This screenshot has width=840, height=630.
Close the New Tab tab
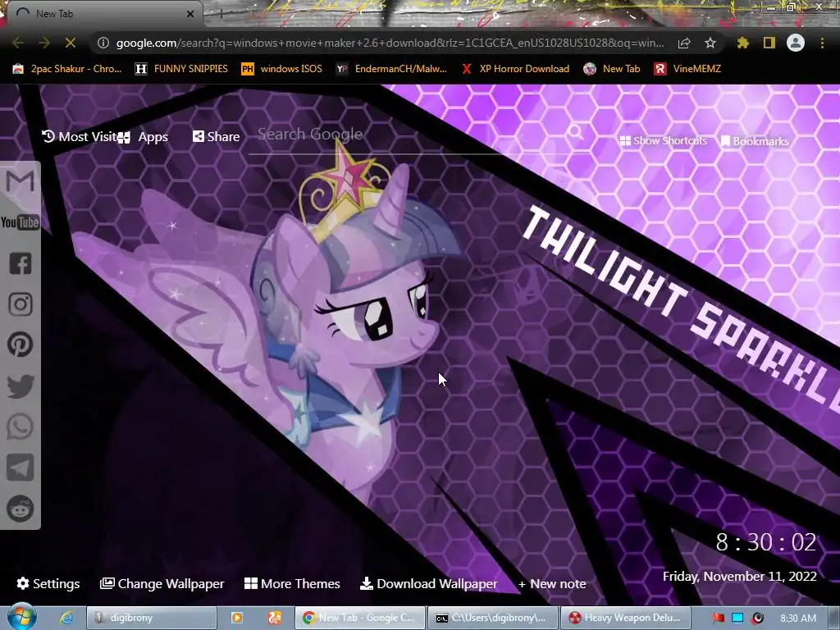coord(190,14)
